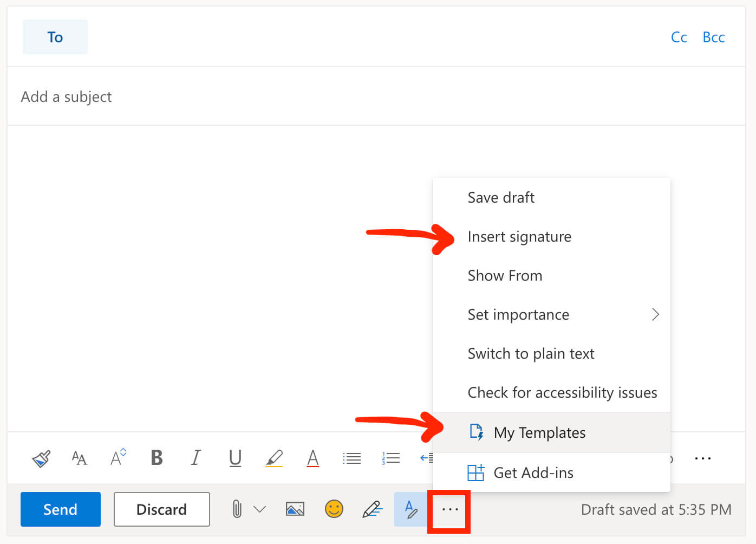
Task: Insert pictures inline using the image icon
Action: (295, 509)
